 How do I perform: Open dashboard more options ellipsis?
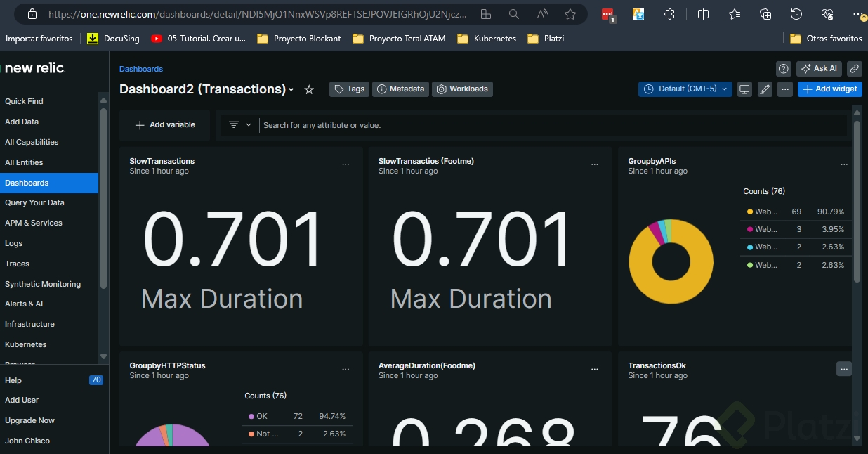(785, 89)
